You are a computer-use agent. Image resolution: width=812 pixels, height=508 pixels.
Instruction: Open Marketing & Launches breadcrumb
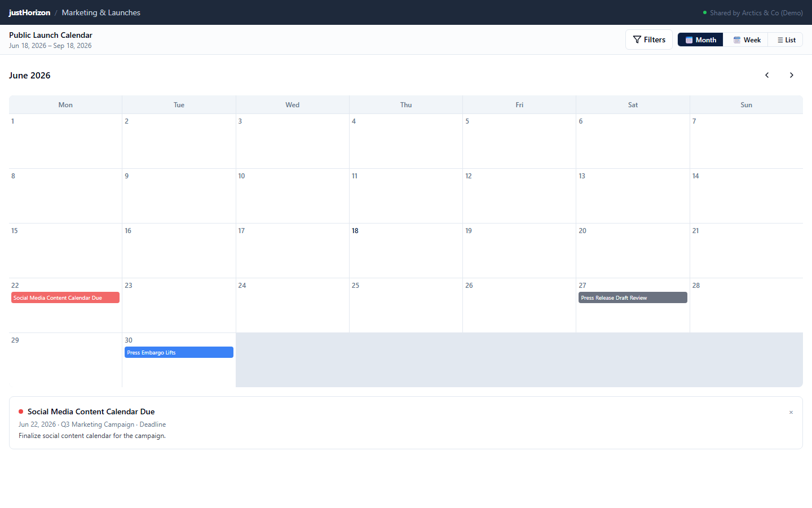click(101, 12)
